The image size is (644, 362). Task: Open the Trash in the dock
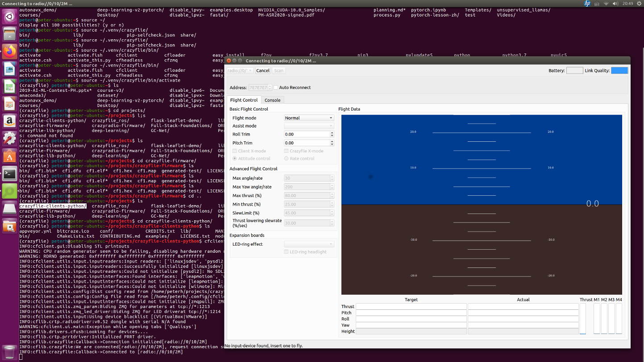pos(9,352)
